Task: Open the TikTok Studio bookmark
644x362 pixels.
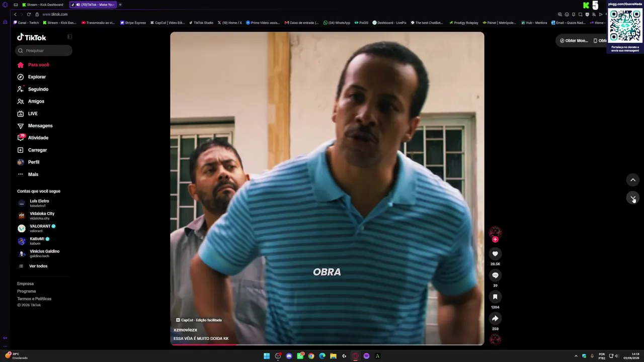Action: [201, 23]
